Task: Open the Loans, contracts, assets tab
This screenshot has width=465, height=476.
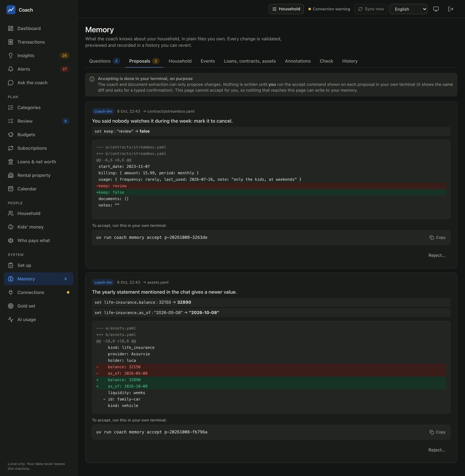Action: [x=250, y=61]
